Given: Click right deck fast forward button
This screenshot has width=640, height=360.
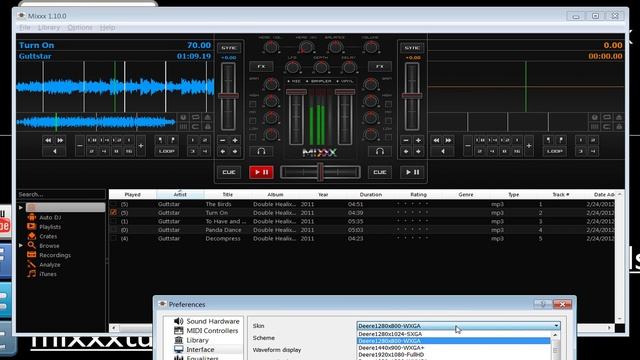Looking at the screenshot, I should pyautogui.click(x=449, y=140).
